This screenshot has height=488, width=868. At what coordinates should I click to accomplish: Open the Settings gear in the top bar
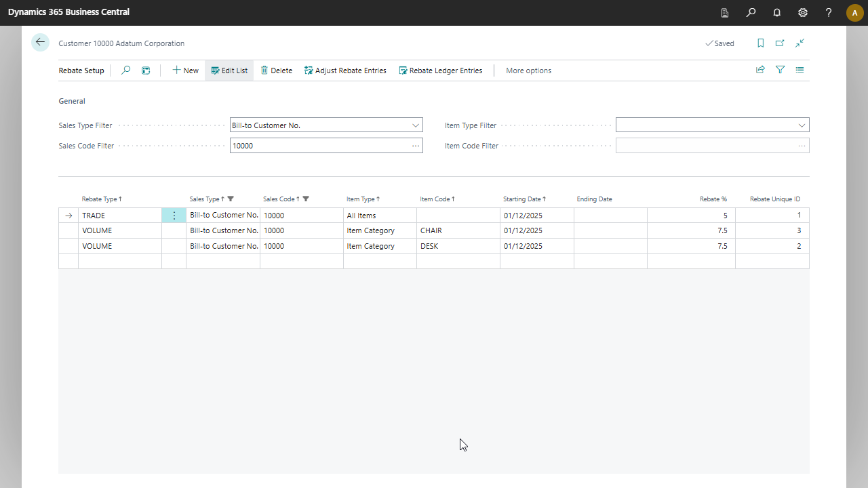803,13
